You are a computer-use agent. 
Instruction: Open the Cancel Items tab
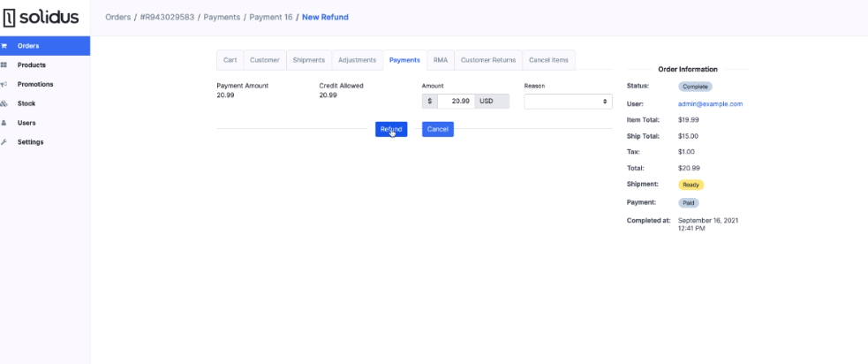[x=548, y=60]
